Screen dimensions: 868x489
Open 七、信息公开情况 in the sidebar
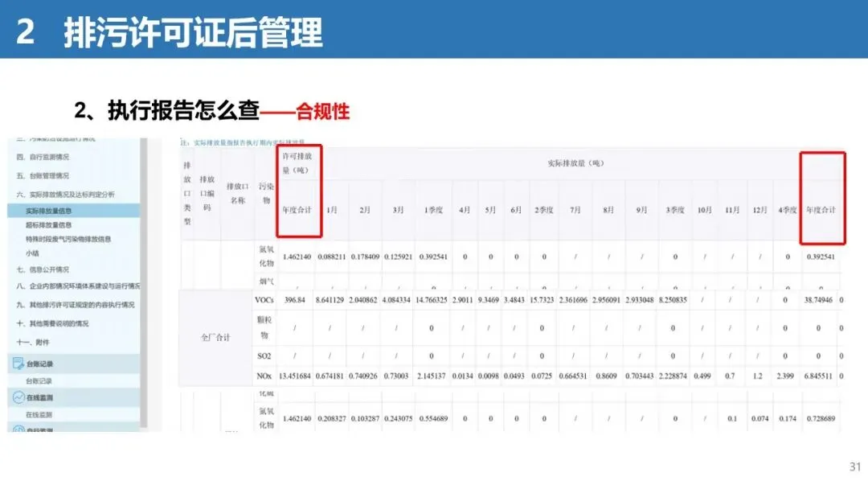43,269
